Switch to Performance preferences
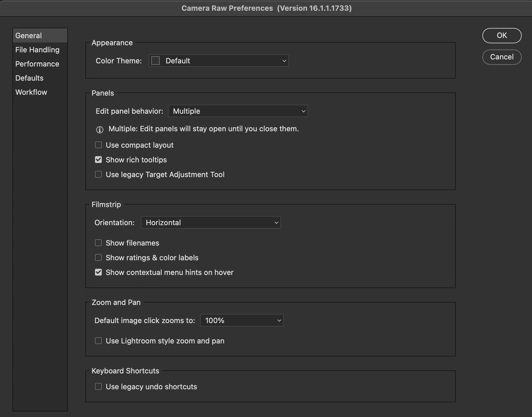The width and height of the screenshot is (532, 417). [40, 64]
